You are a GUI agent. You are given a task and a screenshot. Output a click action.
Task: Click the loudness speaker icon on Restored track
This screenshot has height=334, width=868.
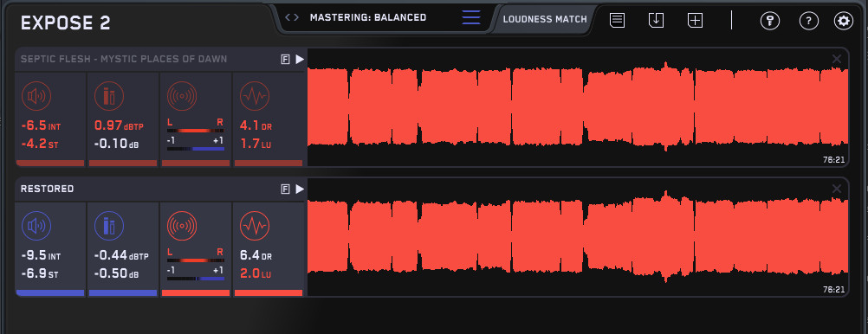click(x=36, y=226)
